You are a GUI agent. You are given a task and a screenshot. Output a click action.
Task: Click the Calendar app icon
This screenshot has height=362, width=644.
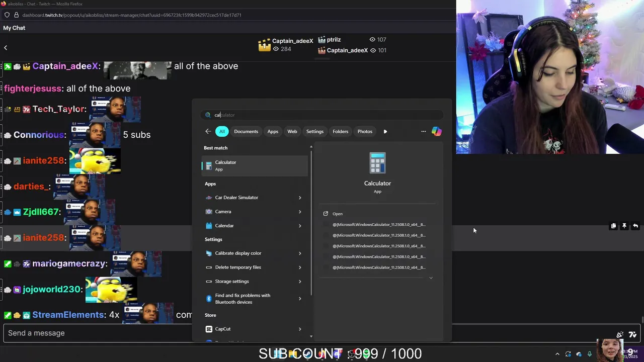[209, 226]
